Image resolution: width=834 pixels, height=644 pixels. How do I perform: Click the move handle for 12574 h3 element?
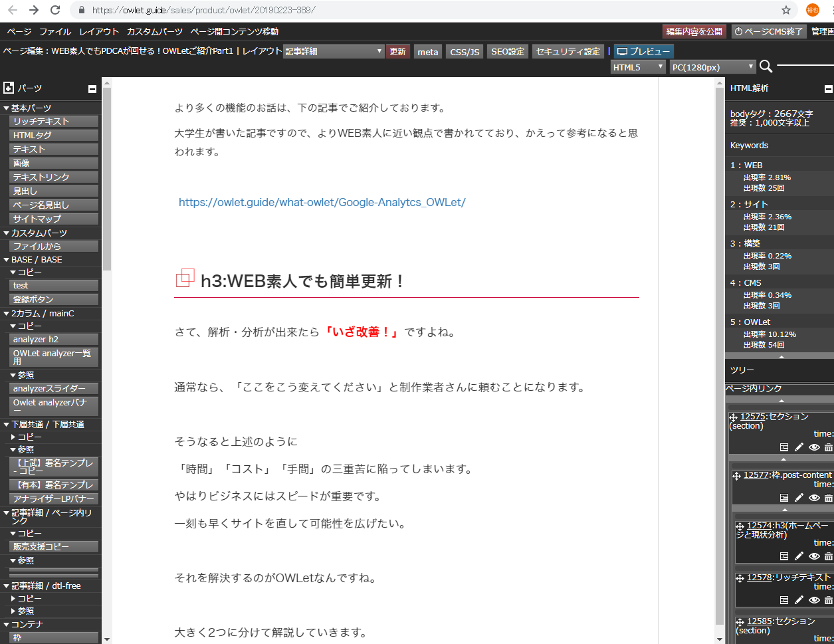(x=740, y=526)
